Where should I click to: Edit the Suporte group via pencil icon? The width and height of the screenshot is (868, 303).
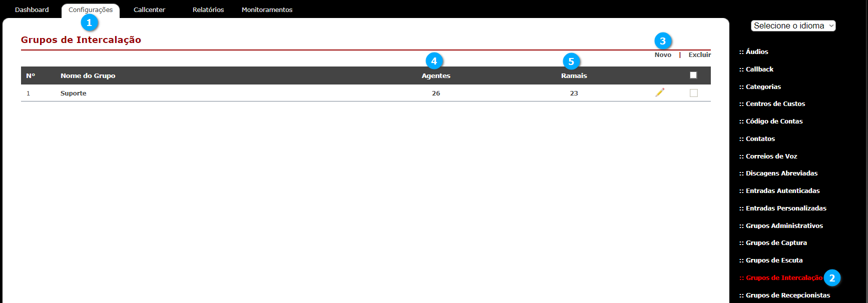pos(660,92)
